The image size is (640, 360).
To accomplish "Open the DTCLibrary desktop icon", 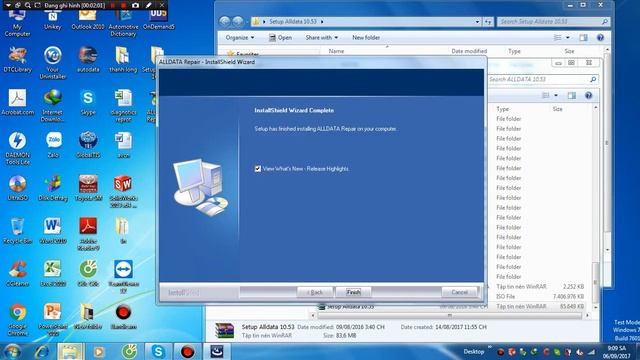I will [18, 59].
